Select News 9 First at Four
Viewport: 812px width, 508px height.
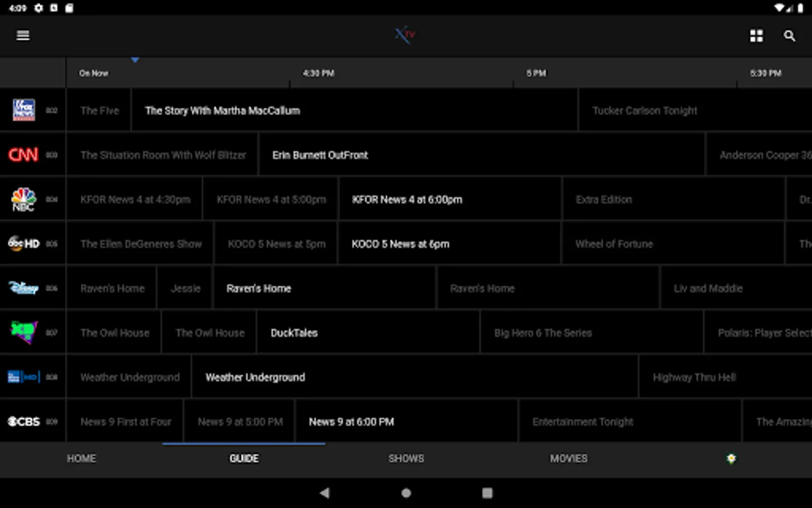125,421
